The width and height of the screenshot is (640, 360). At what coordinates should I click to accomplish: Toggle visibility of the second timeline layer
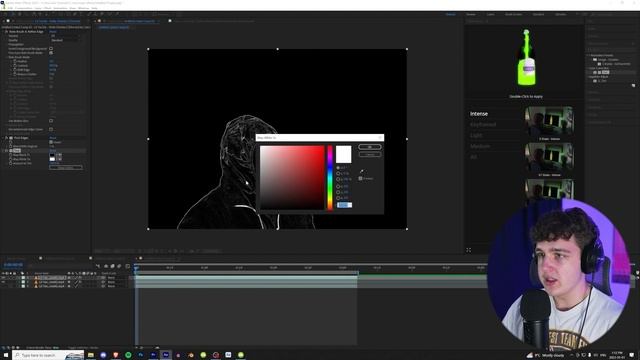[x=3, y=282]
